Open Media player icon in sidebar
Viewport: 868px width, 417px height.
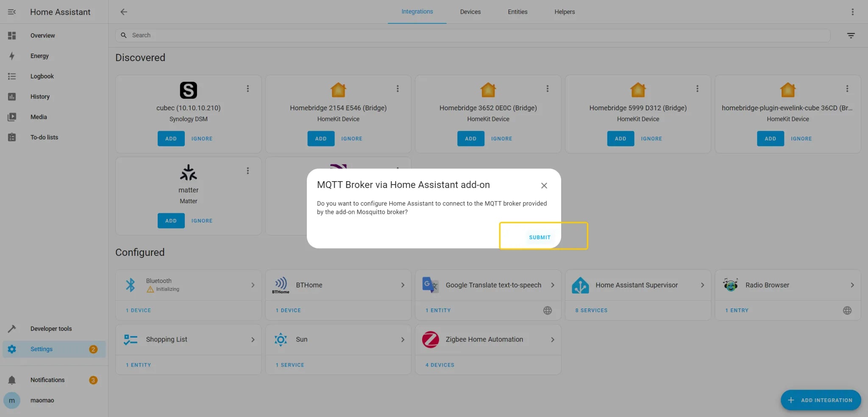[12, 117]
